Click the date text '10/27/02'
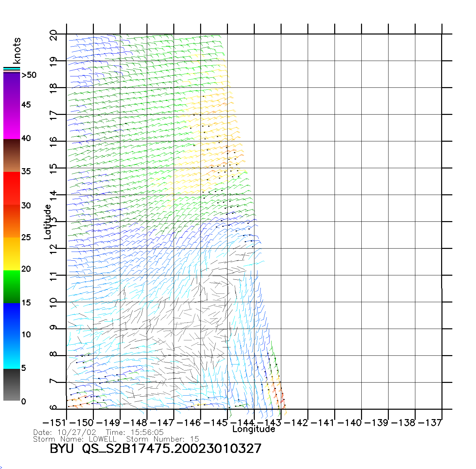 click(77, 432)
